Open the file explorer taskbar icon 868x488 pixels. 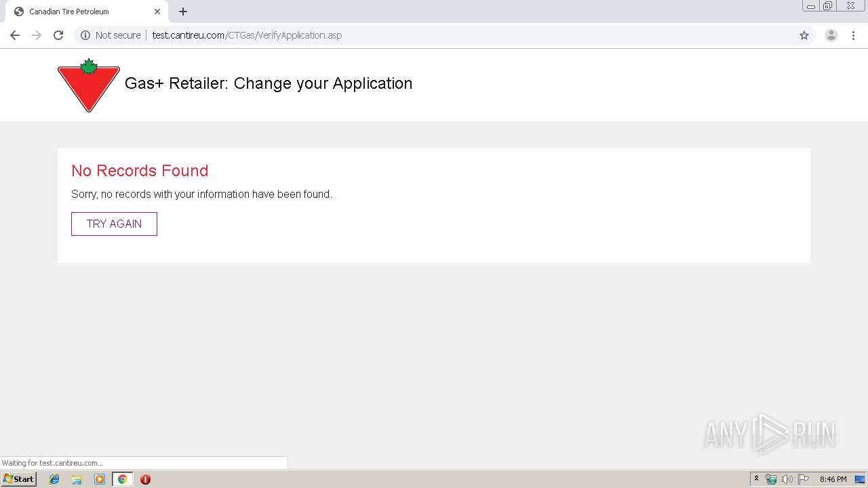click(x=77, y=479)
